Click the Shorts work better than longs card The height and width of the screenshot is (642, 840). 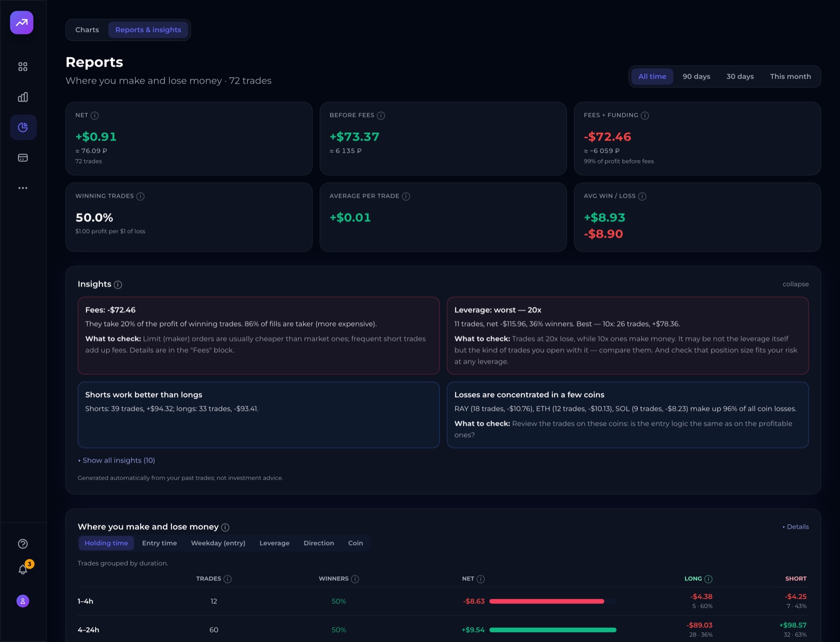258,415
